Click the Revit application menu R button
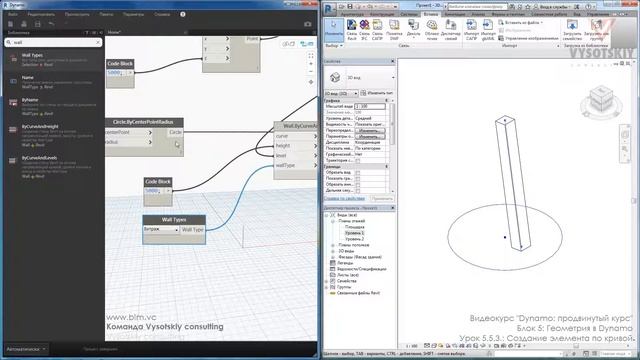The image size is (640, 360). coord(330,8)
